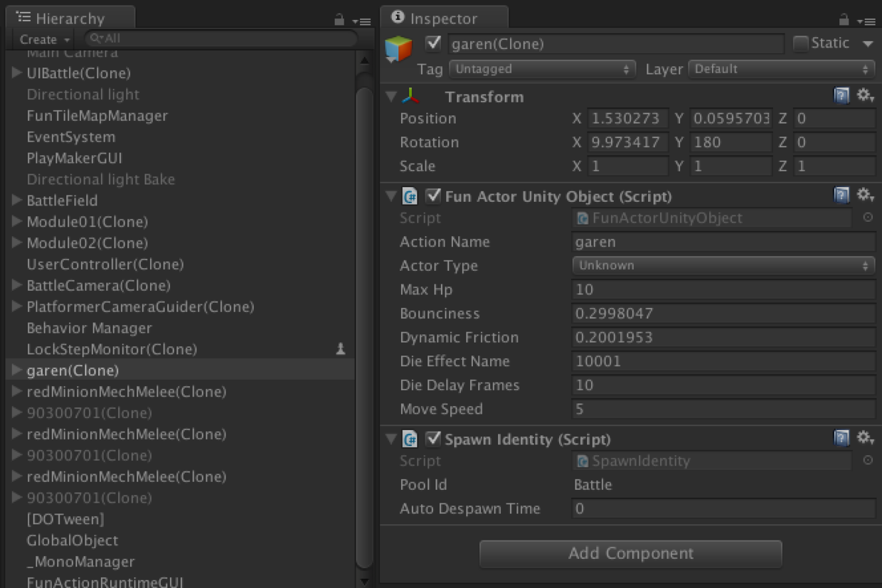Click the Hierarchy search magnifier icon
This screenshot has width=882, height=588.
click(x=96, y=38)
